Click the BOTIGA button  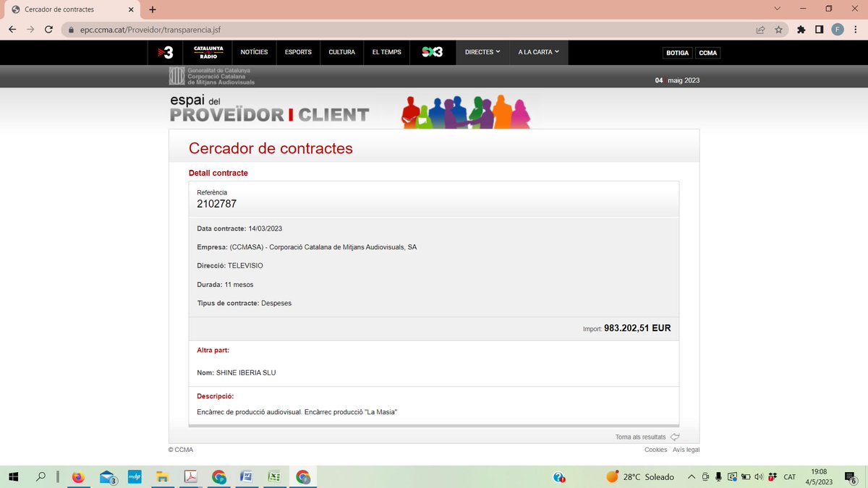(x=678, y=53)
